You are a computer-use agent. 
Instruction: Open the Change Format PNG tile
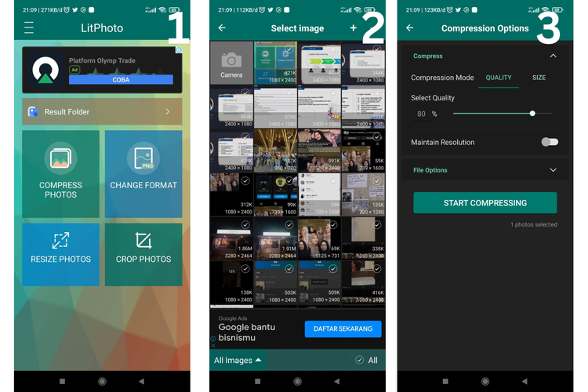143,173
